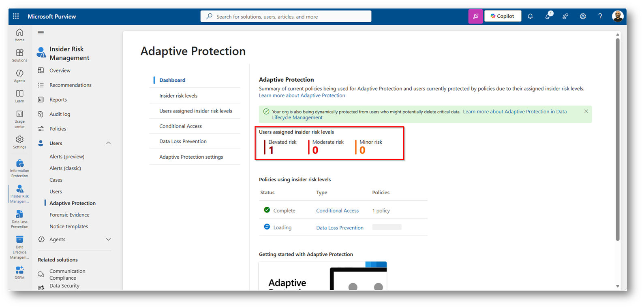Click the notifications bell icon

click(x=530, y=16)
